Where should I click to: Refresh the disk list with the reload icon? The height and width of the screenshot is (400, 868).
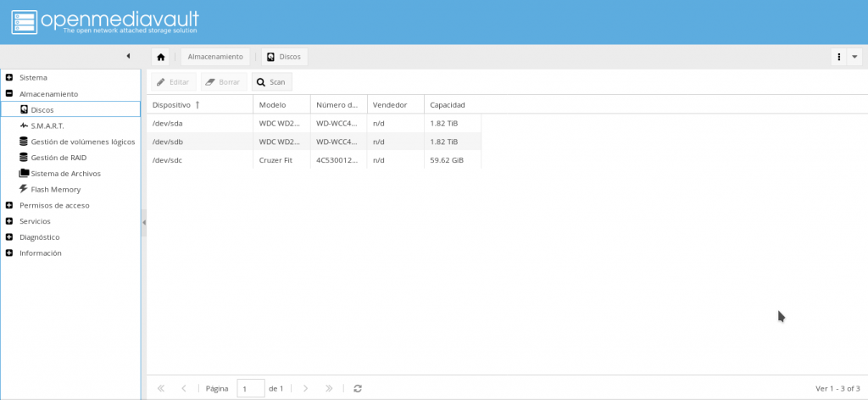(x=358, y=388)
